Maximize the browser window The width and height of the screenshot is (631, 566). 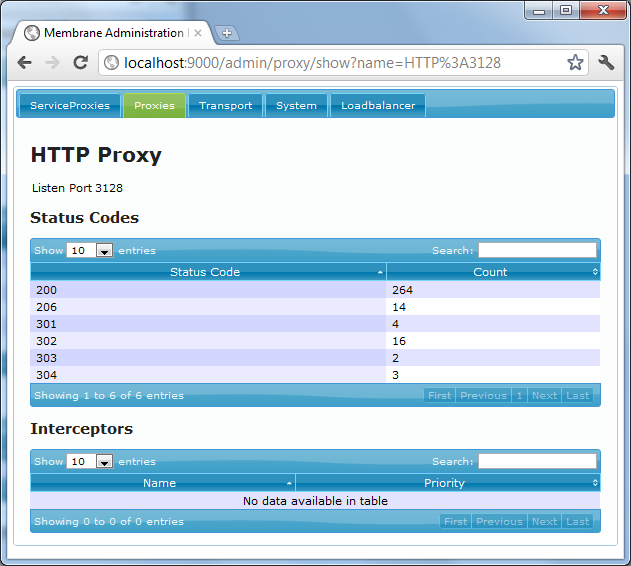[x=566, y=10]
